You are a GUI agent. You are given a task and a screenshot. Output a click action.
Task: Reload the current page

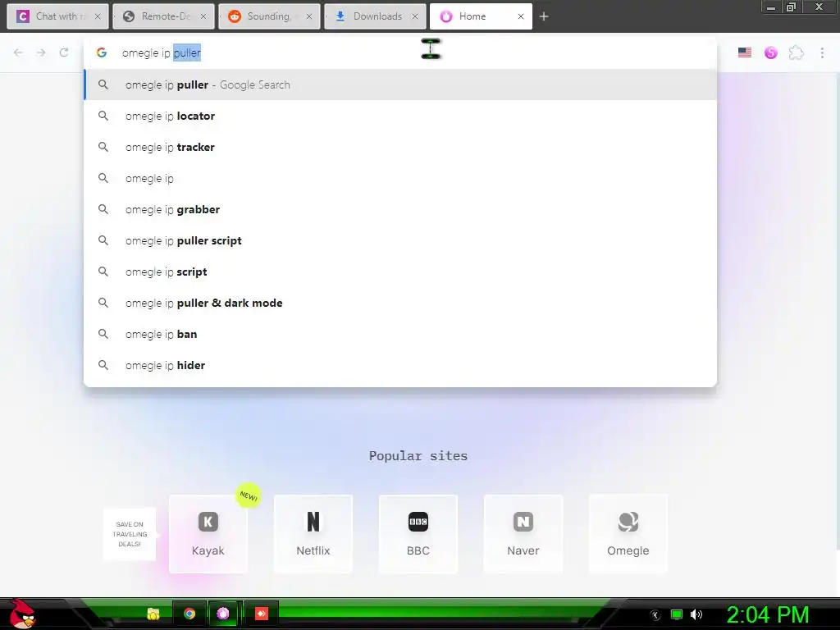[64, 52]
